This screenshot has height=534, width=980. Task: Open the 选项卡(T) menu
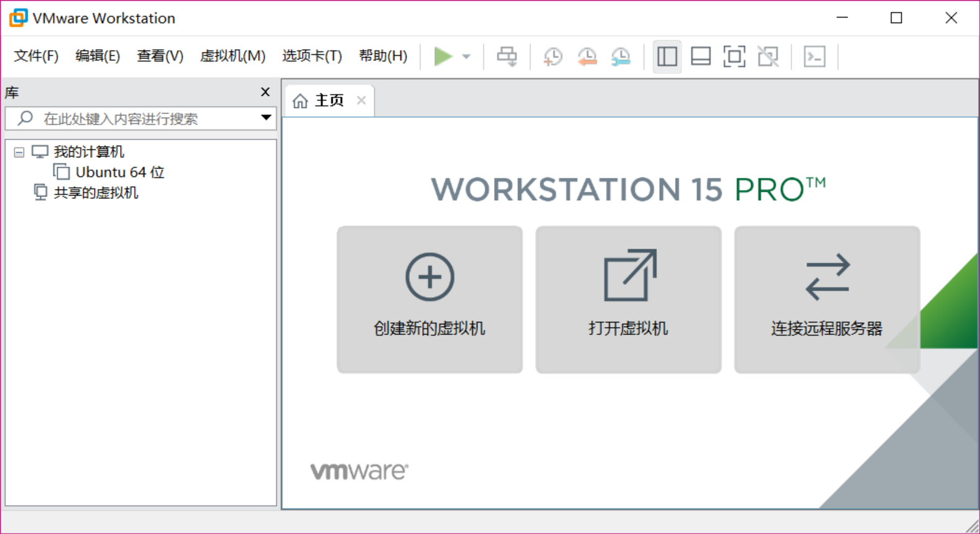point(312,56)
